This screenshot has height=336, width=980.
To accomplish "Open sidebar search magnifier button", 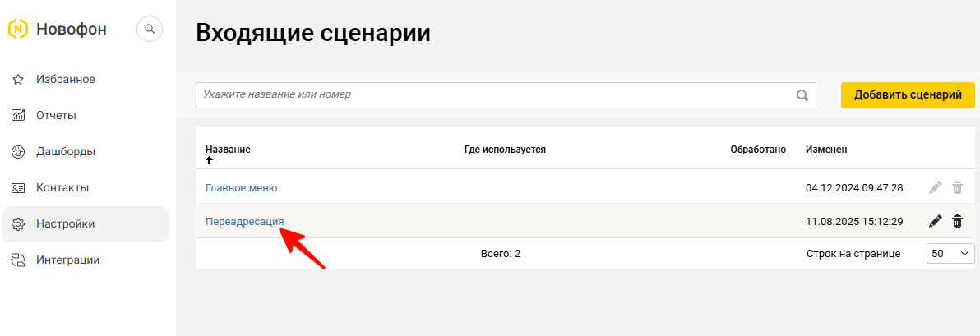I will click(150, 29).
